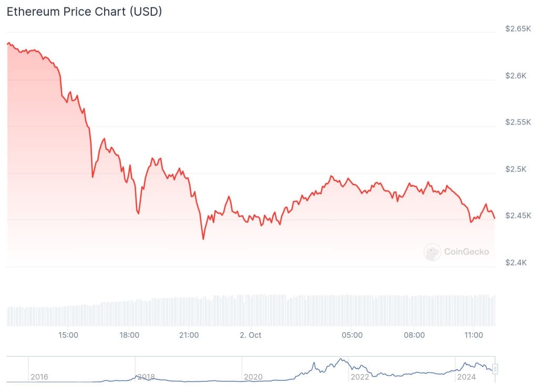Select 2024 in the navigator timeline

(467, 377)
